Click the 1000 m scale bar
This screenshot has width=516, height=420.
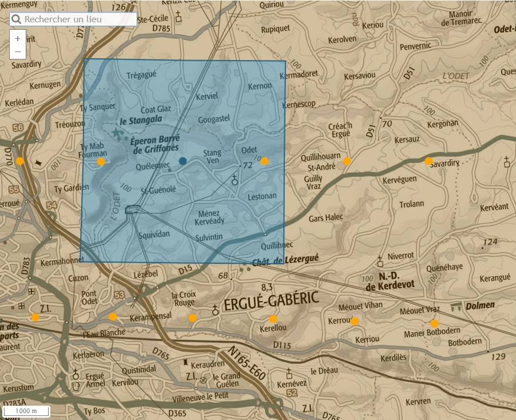pyautogui.click(x=26, y=411)
